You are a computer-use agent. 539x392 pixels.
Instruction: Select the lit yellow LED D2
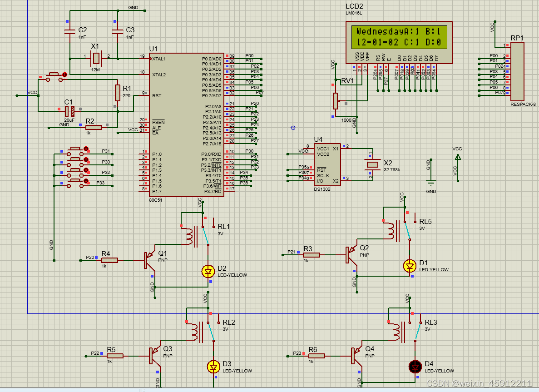click(x=208, y=271)
